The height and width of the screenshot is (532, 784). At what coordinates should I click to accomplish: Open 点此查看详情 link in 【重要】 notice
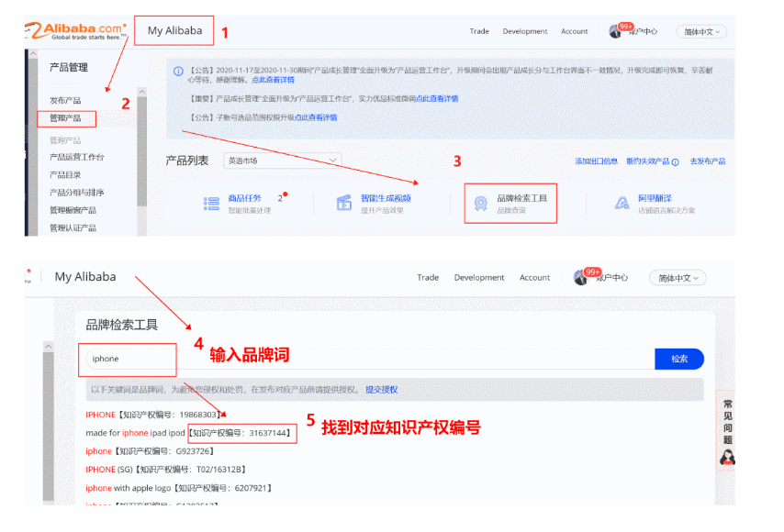click(437, 98)
